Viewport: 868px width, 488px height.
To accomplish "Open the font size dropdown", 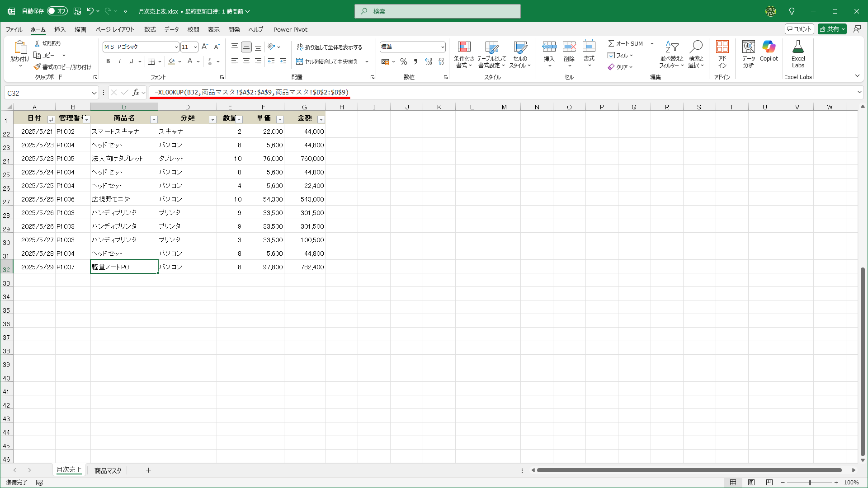I will (x=195, y=47).
